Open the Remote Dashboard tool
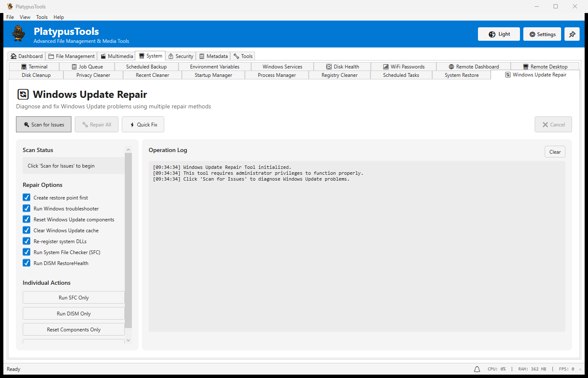This screenshot has width=588, height=378. pyautogui.click(x=474, y=66)
